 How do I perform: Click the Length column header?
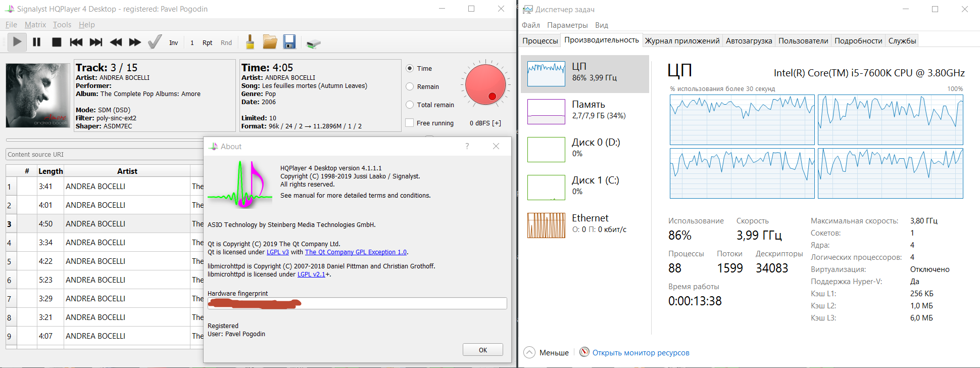(x=51, y=171)
